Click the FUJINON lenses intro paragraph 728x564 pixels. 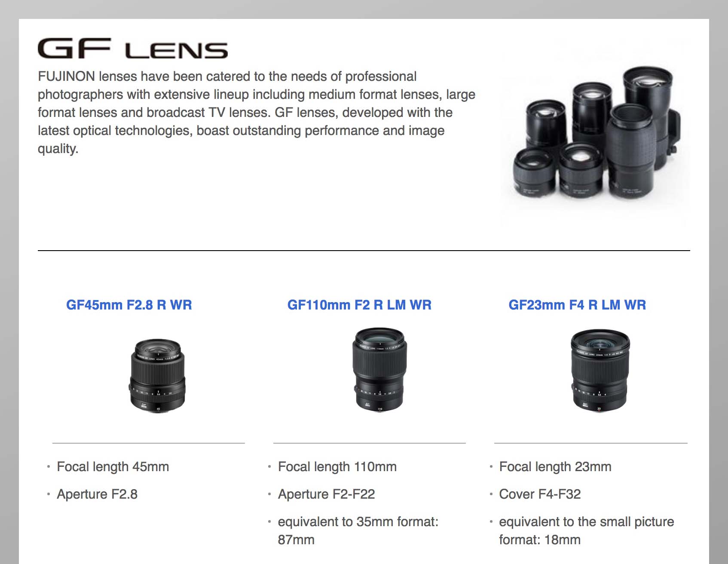click(257, 112)
